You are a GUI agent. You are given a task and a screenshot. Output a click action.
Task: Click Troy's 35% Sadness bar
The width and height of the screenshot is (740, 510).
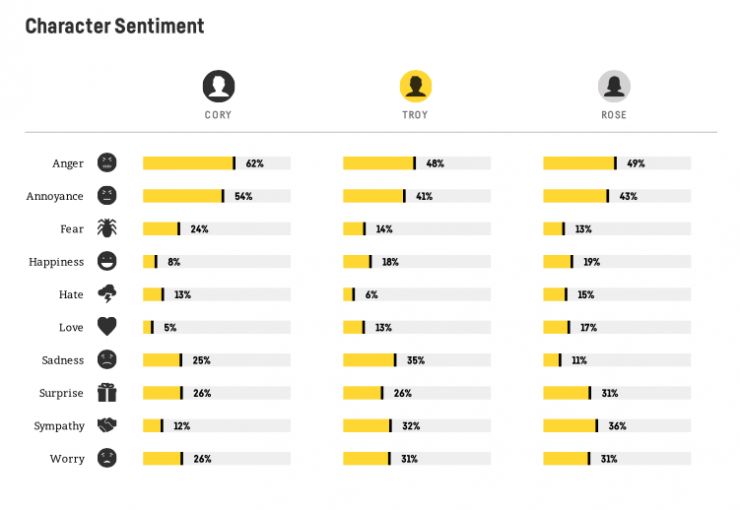[x=369, y=360]
